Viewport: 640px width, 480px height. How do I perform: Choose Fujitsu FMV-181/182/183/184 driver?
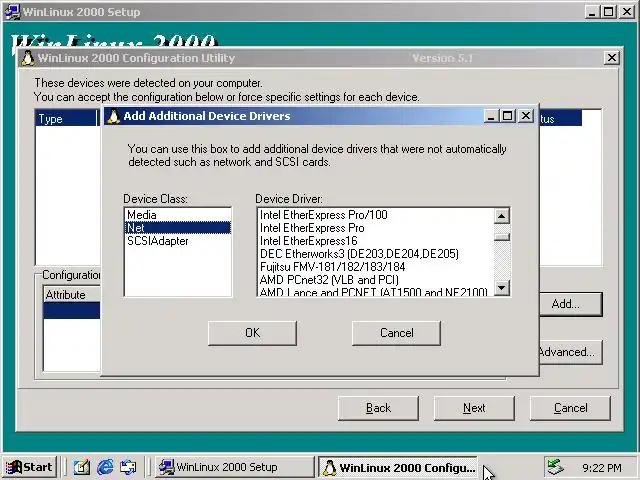pos(376,267)
